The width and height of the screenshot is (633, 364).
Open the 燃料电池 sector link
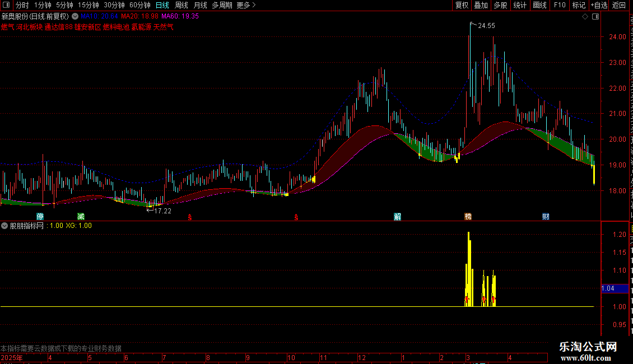pos(117,27)
